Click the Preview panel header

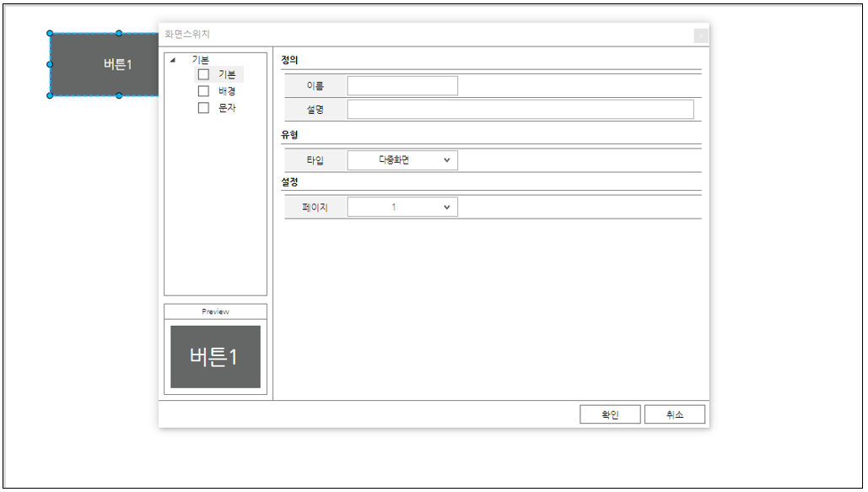(215, 311)
